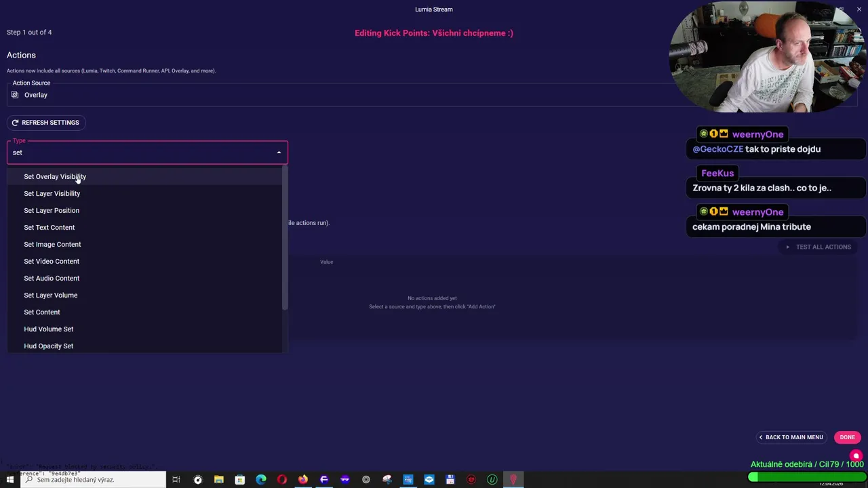
Task: Click Back to Main Menu button
Action: click(x=791, y=437)
